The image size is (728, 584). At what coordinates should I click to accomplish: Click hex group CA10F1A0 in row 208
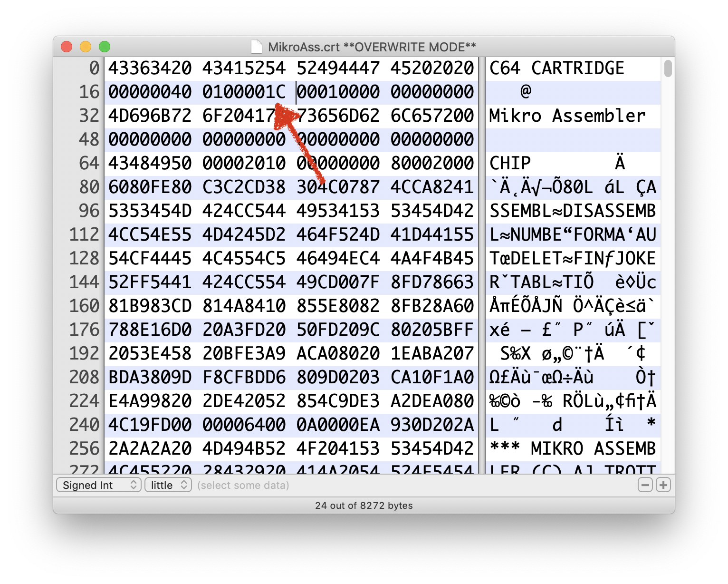click(x=432, y=377)
